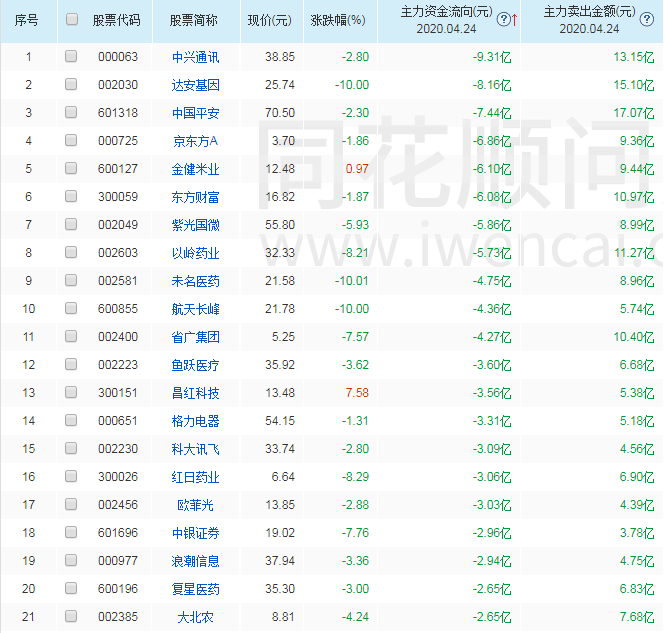Open help icon for 主力资金流向 column

click(x=503, y=19)
